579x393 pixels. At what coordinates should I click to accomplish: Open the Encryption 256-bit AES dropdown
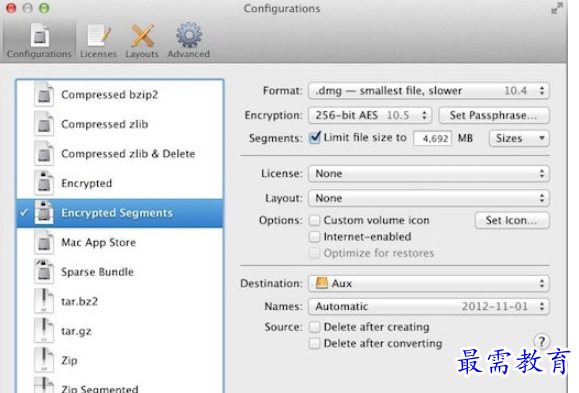370,115
